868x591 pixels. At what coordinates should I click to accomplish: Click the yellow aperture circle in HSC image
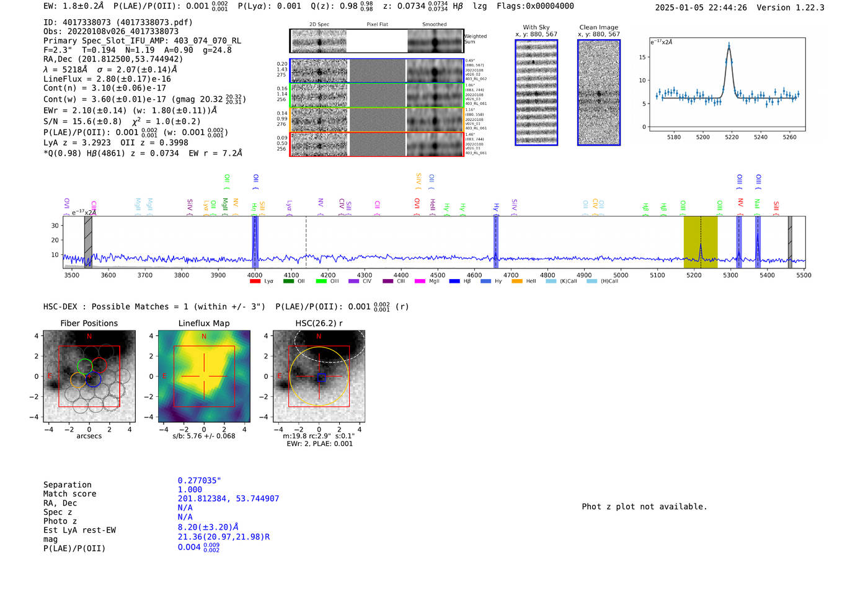point(319,376)
